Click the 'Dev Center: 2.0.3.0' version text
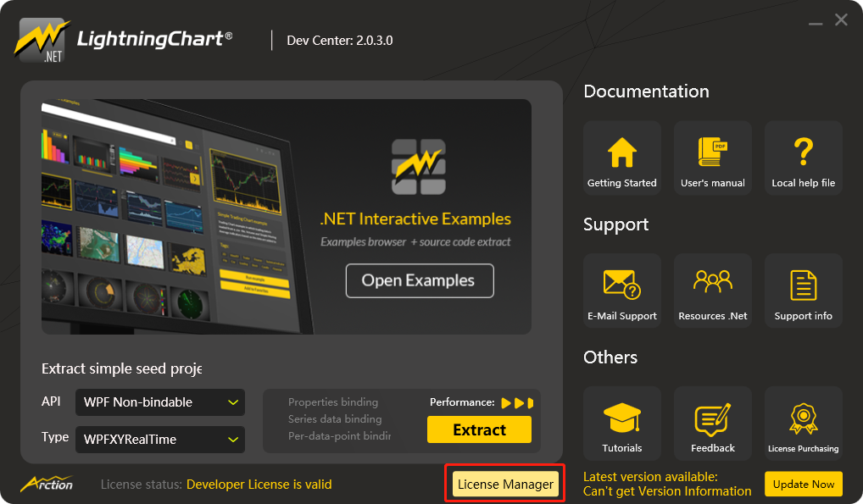 [340, 40]
